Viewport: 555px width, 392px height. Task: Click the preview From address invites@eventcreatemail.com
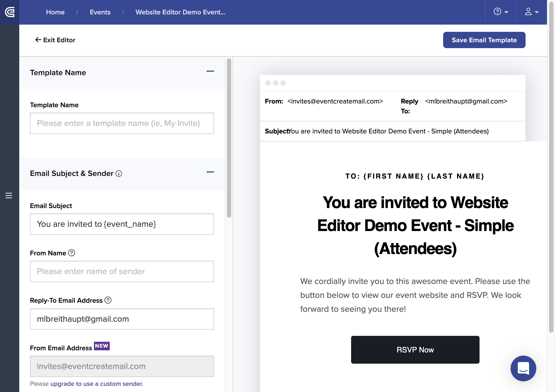pyautogui.click(x=335, y=101)
